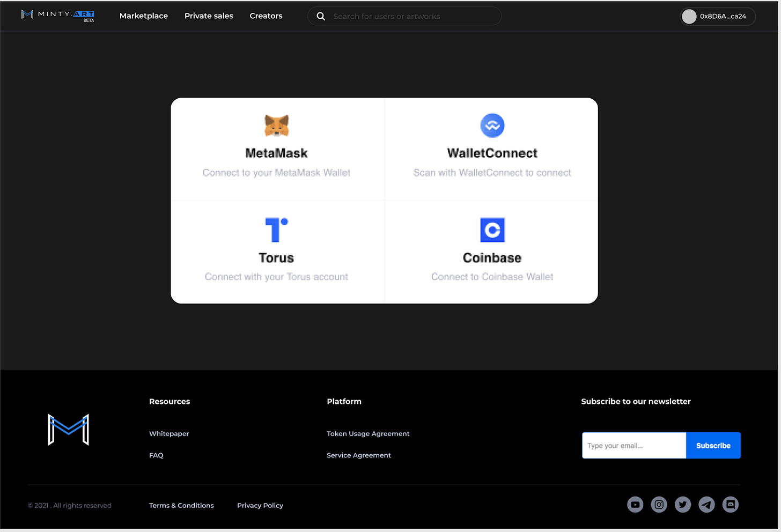
Task: Click the MetaMask fox icon
Action: pos(277,126)
